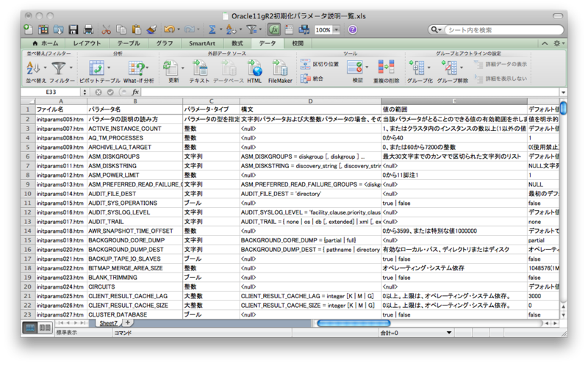Click the purple Help icon
The width and height of the screenshot is (588, 368).
tap(353, 29)
